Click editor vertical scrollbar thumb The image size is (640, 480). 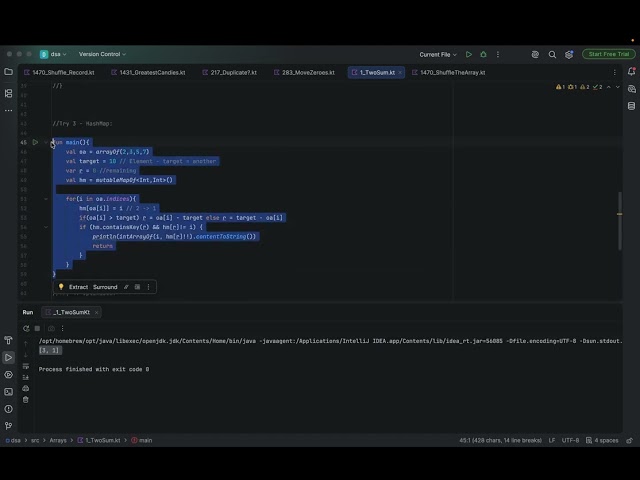pos(620,220)
